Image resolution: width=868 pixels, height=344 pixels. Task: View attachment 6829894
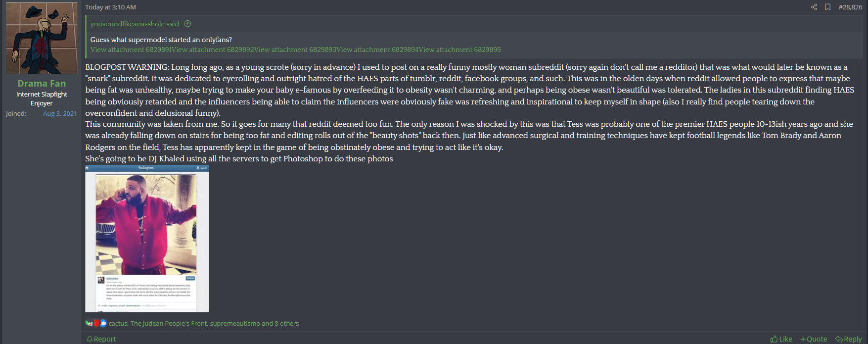click(x=377, y=49)
